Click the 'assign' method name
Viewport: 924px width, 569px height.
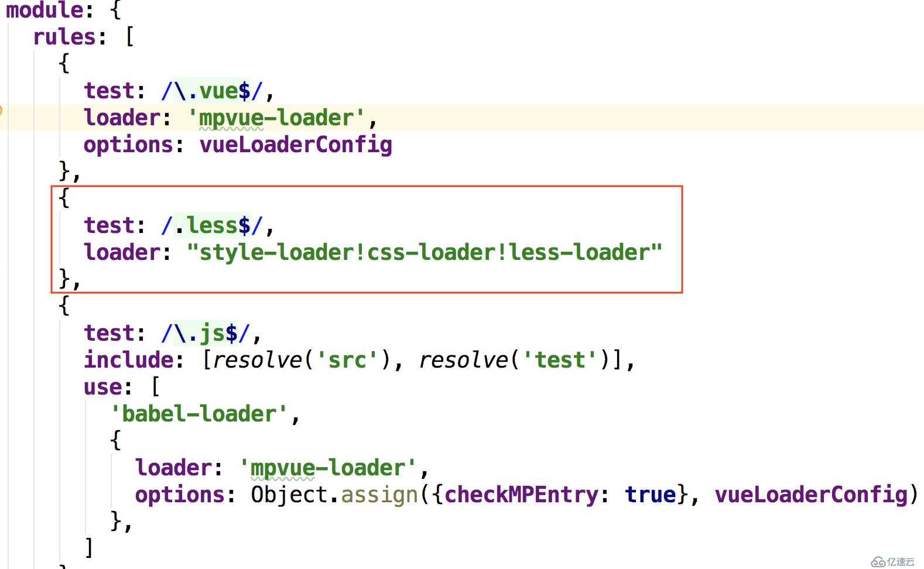379,496
